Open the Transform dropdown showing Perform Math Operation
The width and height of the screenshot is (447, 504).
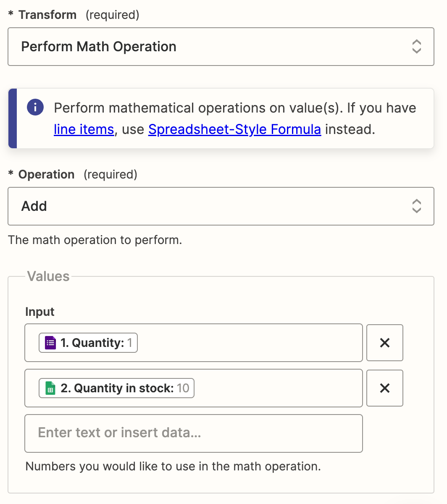point(210,47)
